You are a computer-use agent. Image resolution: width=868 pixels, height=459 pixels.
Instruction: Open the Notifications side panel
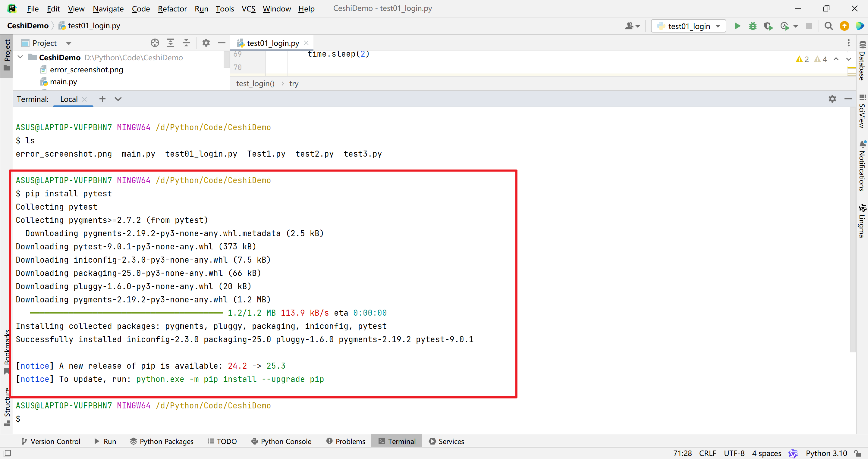click(x=862, y=166)
